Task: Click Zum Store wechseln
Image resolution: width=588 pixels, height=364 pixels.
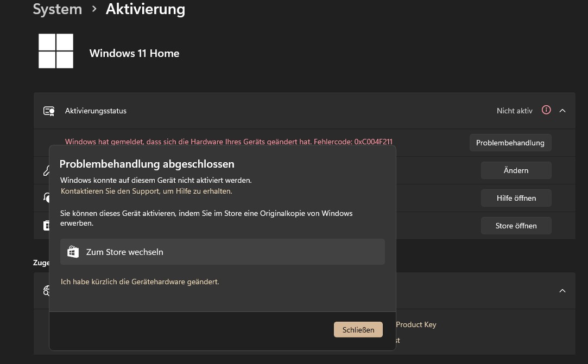Action: pyautogui.click(x=223, y=252)
